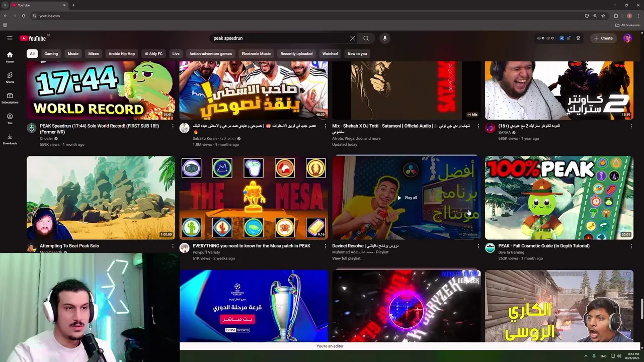
Task: Open All Bookmarks folder
Action: [x=627, y=25]
